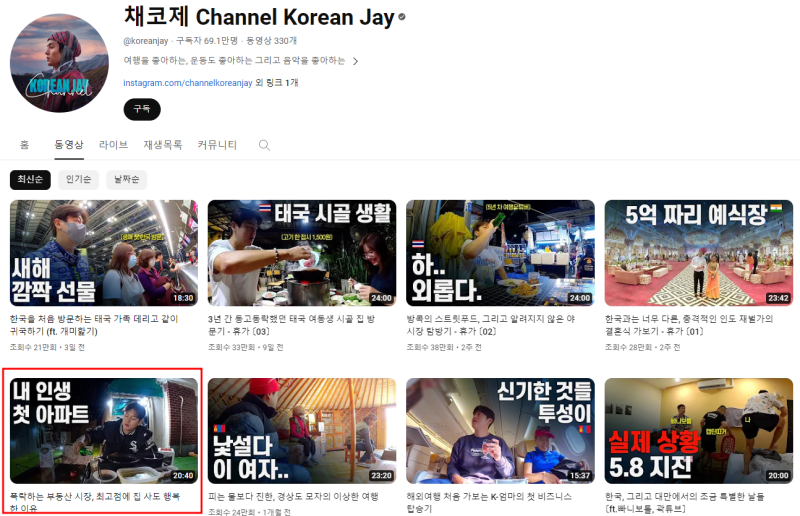Open the instagram.com/channelkoreanjay link
This screenshot has width=800, height=516.
point(188,83)
